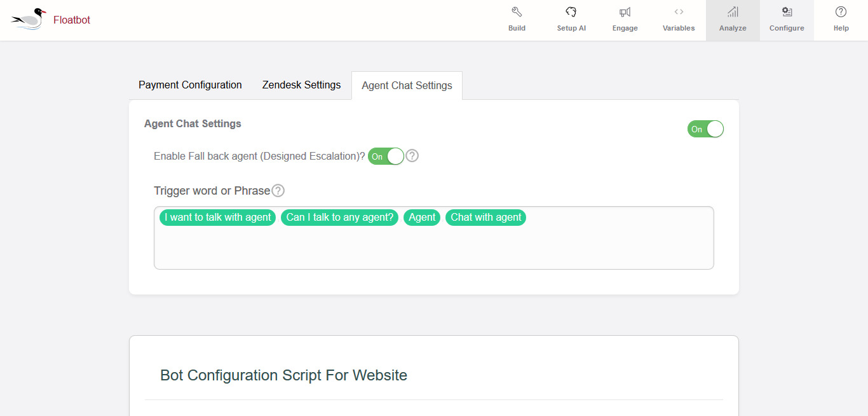868x416 pixels.
Task: Click help icon beside Trigger word or Phrase
Action: click(x=278, y=191)
